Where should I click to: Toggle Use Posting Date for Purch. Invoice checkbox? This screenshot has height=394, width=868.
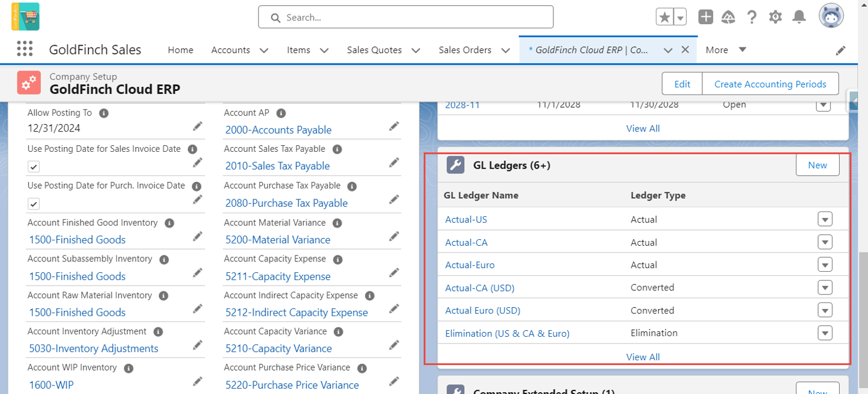pos(34,204)
